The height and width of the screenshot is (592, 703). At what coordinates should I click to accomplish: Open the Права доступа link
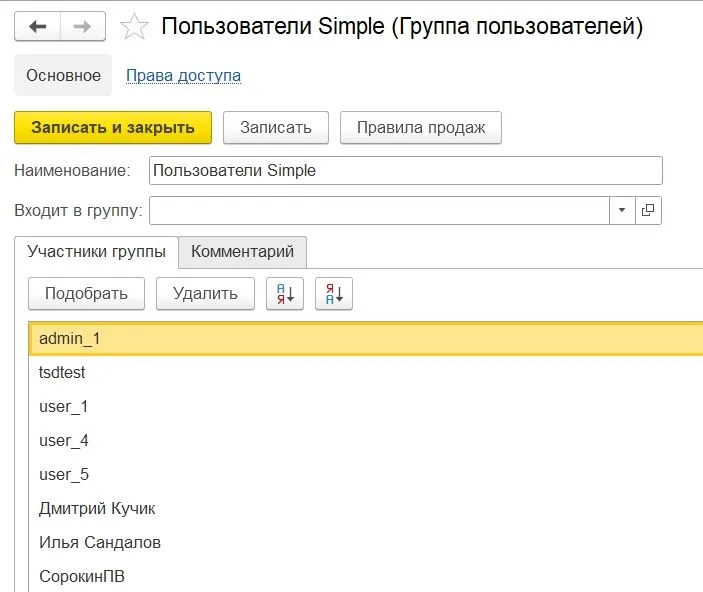[x=183, y=75]
